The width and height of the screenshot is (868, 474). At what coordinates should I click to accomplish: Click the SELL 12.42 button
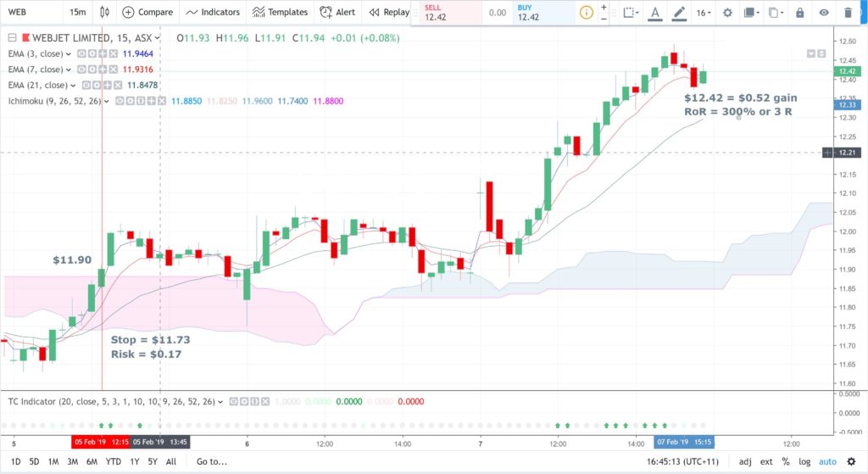447,13
